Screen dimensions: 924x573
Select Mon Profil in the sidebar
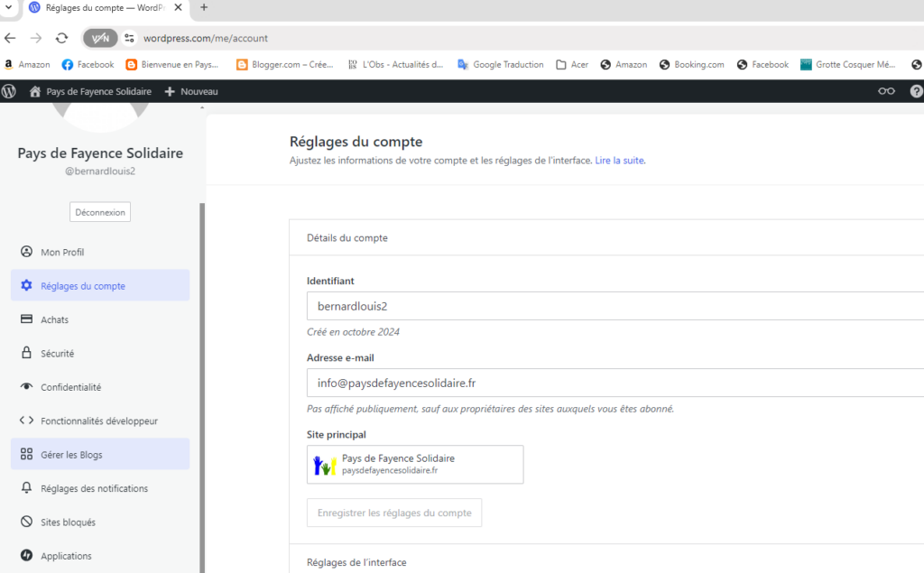click(x=62, y=252)
